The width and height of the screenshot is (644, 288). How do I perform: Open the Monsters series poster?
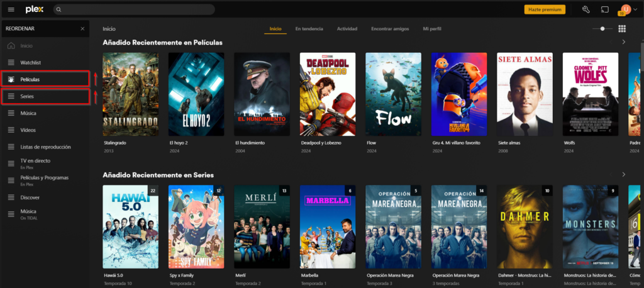pos(591,227)
